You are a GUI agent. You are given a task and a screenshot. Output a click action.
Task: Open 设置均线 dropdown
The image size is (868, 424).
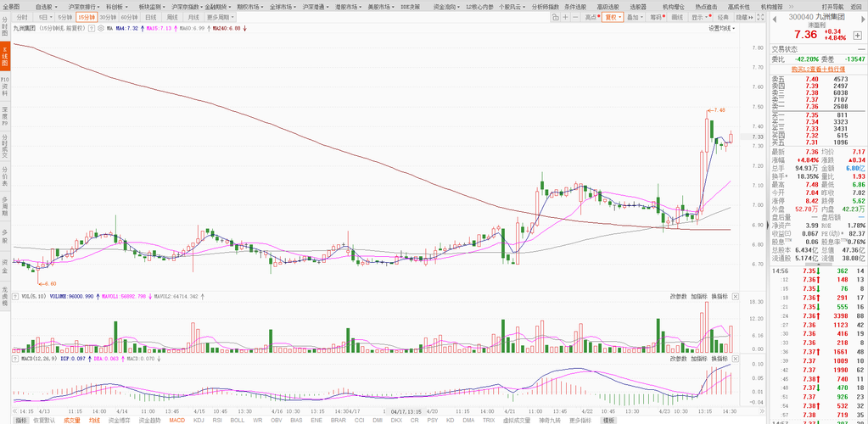pos(722,28)
